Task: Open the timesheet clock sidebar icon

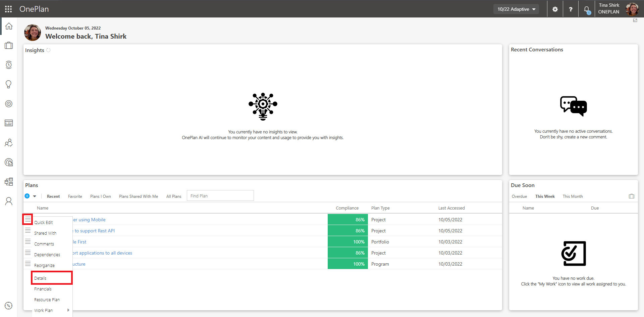Action: click(9, 65)
